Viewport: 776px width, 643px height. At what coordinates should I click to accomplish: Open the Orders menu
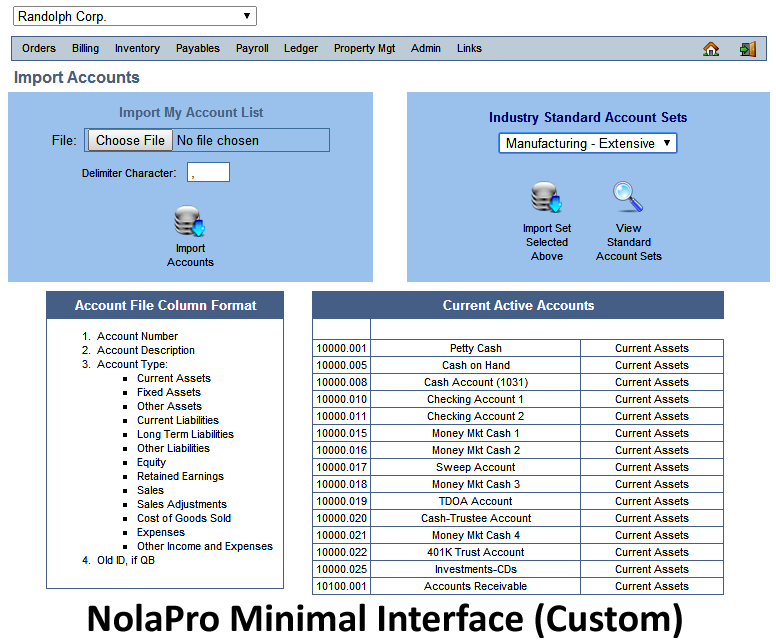(x=39, y=48)
